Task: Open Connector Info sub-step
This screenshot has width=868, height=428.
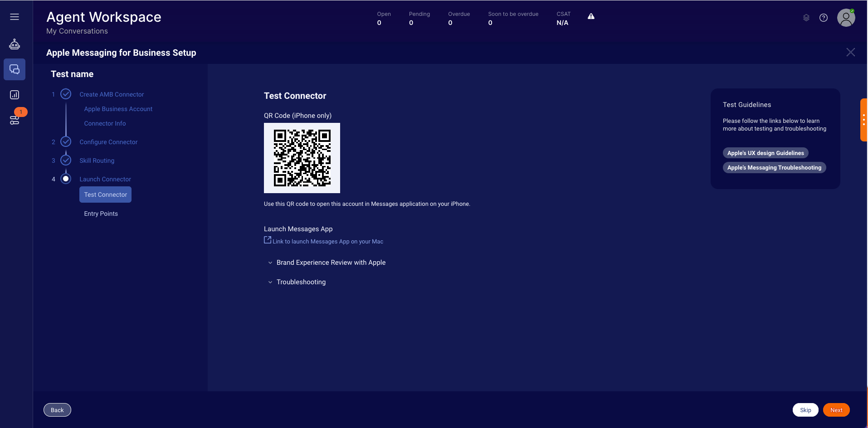Action: pyautogui.click(x=105, y=123)
